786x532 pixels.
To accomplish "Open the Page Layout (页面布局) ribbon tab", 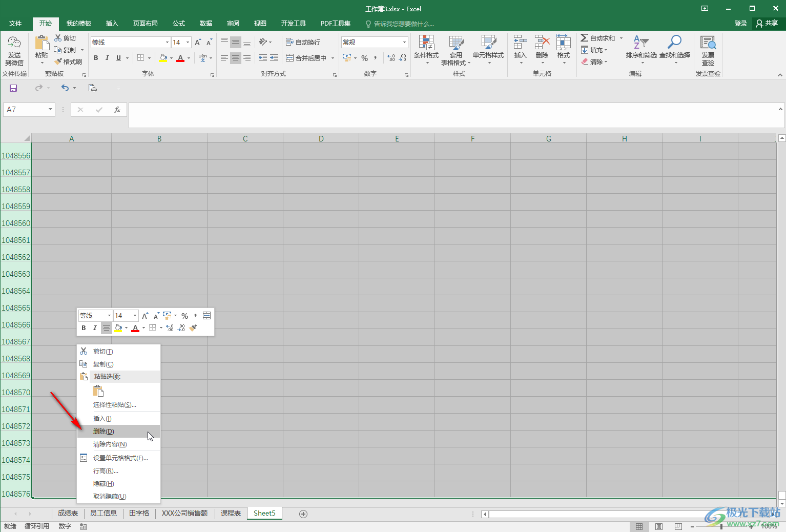I will point(146,24).
